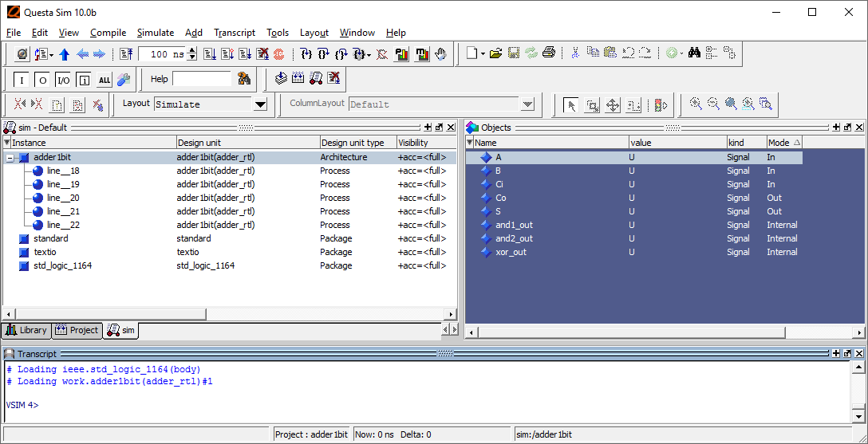This screenshot has width=868, height=444.
Task: Click the Step Over icon
Action: pos(324,53)
